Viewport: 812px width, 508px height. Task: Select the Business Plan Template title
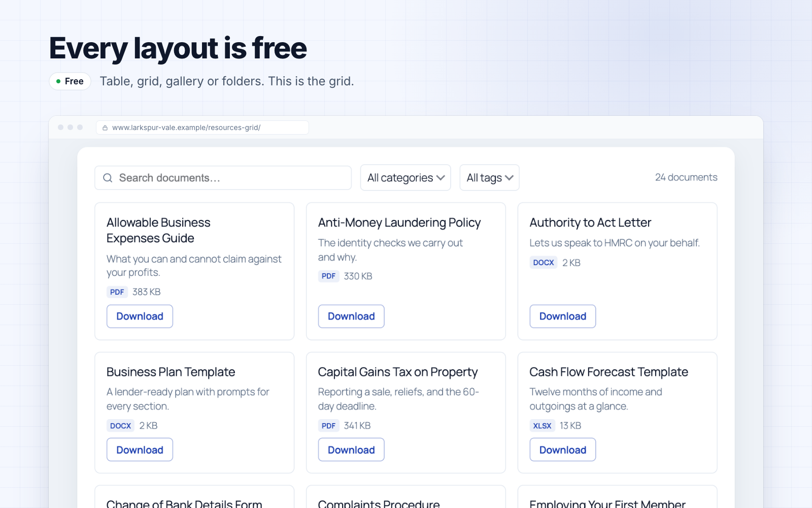(x=171, y=372)
